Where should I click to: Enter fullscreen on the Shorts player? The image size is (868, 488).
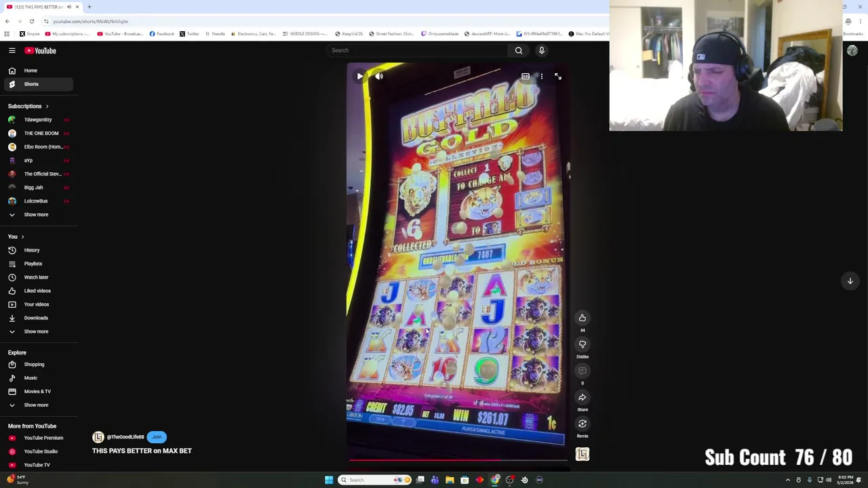(558, 77)
